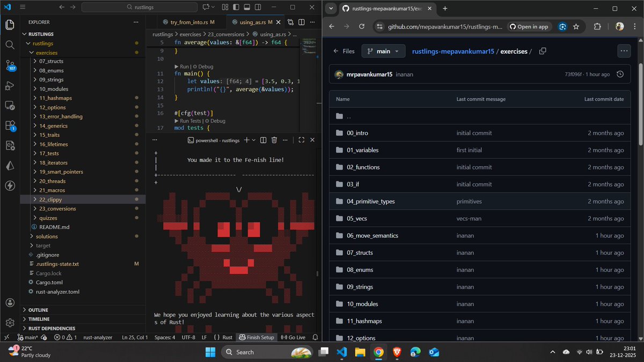Kill the terminal with the trash icon
The width and height of the screenshot is (644, 362).
pos(274,140)
